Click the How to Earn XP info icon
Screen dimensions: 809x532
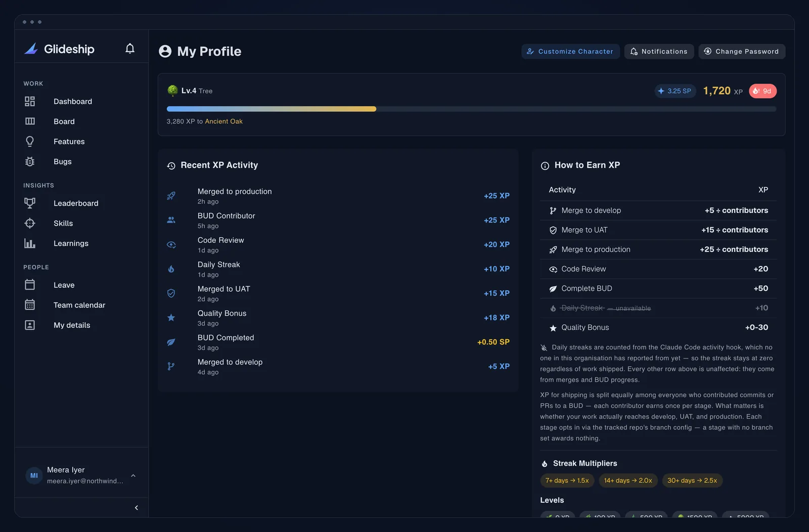(x=545, y=166)
